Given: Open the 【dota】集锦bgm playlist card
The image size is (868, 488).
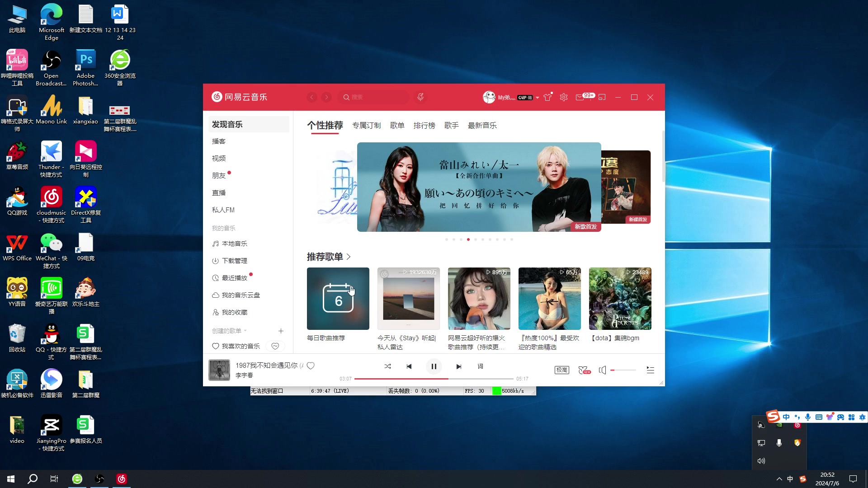Looking at the screenshot, I should click(620, 299).
